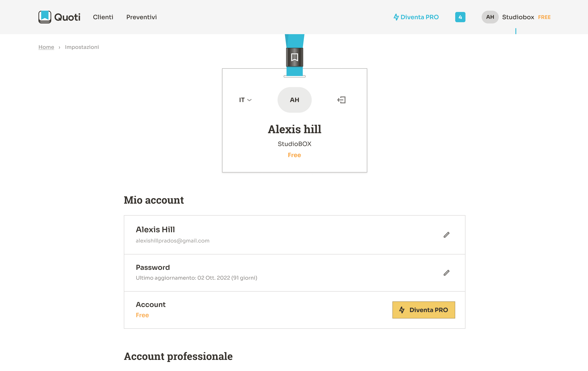Click pencil icon to change password
588x371 pixels.
click(x=446, y=273)
